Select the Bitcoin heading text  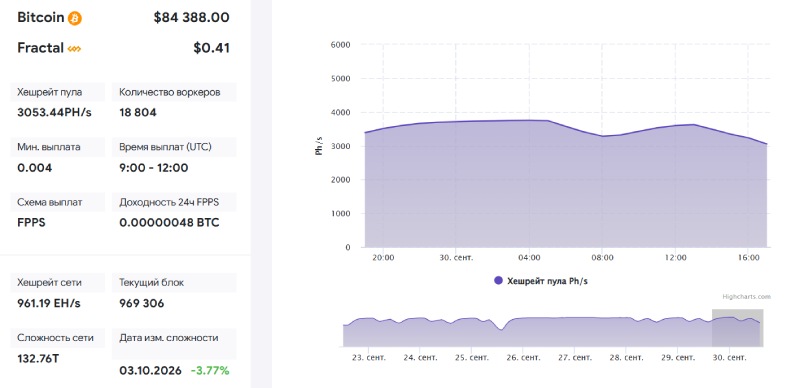point(41,17)
